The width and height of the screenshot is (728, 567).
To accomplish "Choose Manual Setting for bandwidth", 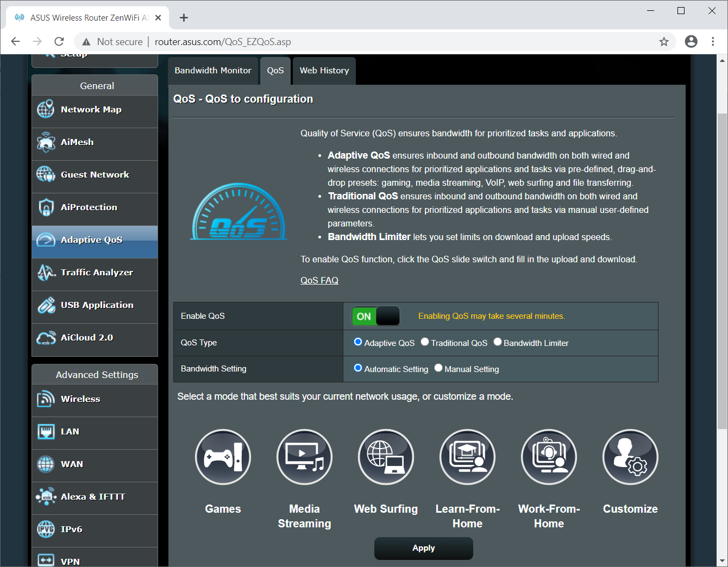I will pyautogui.click(x=438, y=368).
